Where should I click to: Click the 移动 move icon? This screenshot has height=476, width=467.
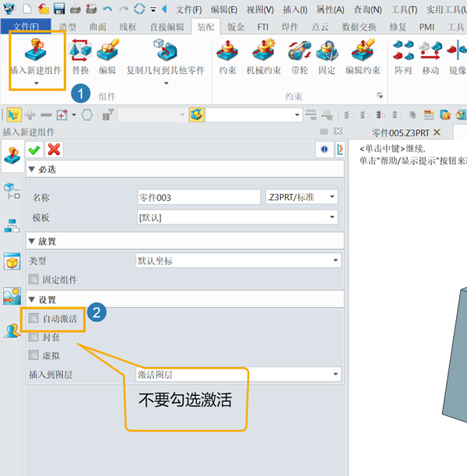430,50
